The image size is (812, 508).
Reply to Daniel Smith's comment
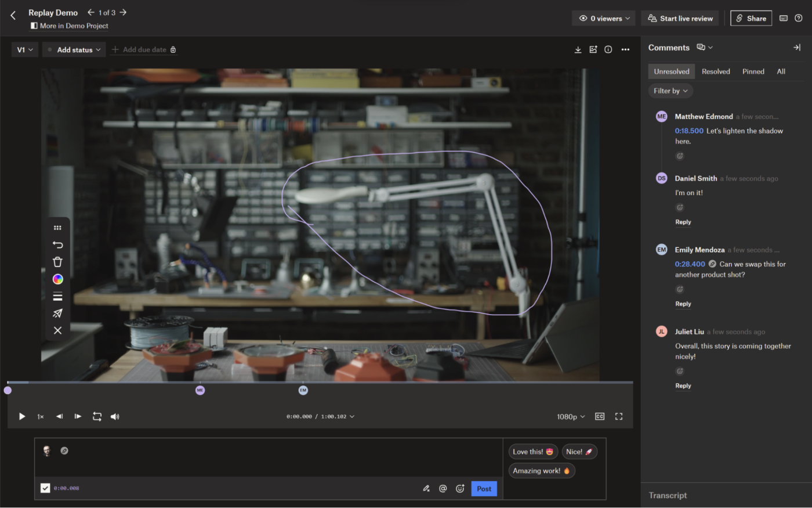click(683, 222)
